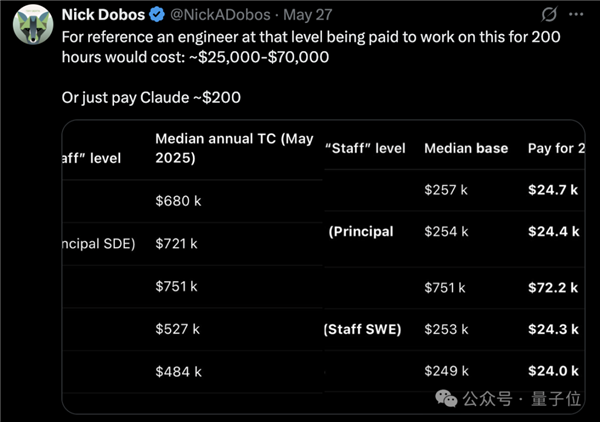Click the (Staff SWE) level label
This screenshot has width=600, height=422.
coord(362,329)
